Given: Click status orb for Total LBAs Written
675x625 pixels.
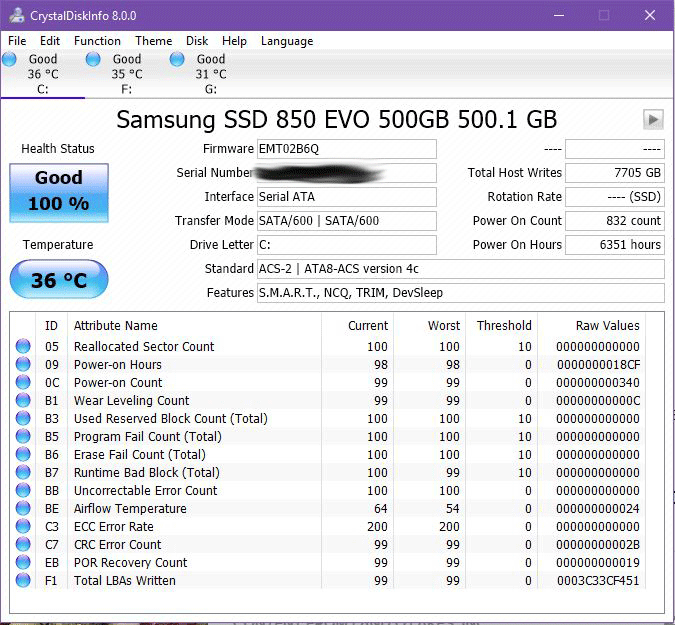Looking at the screenshot, I should [23, 580].
